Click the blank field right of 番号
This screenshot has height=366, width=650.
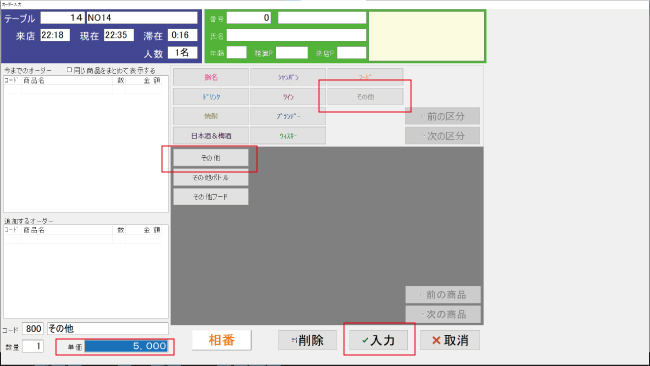322,18
